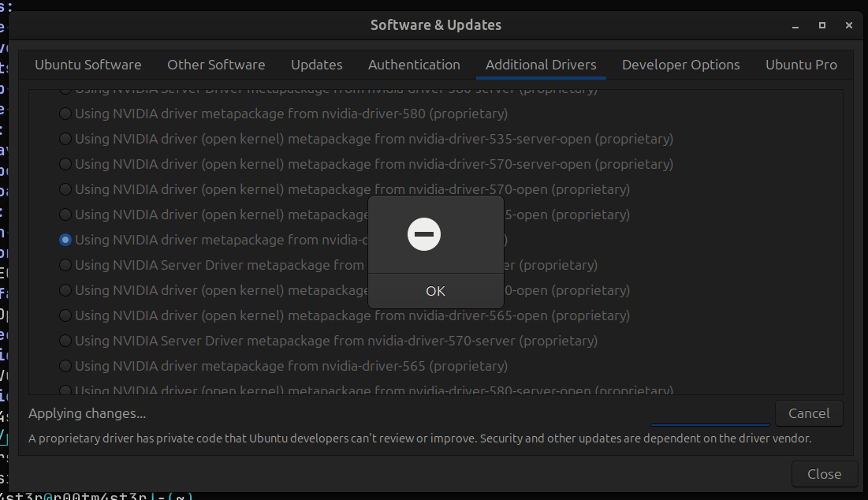Screen dimensions: 868x500
Task: Select the nvidia-driver-565-open driver option
Action: click(65, 315)
